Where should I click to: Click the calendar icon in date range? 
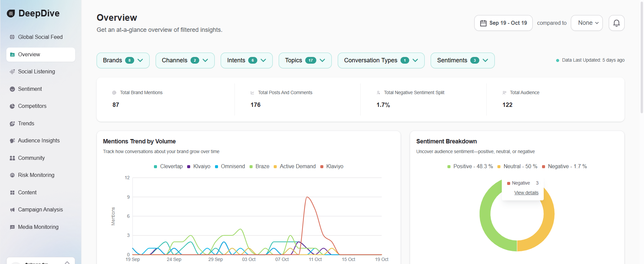coord(483,23)
